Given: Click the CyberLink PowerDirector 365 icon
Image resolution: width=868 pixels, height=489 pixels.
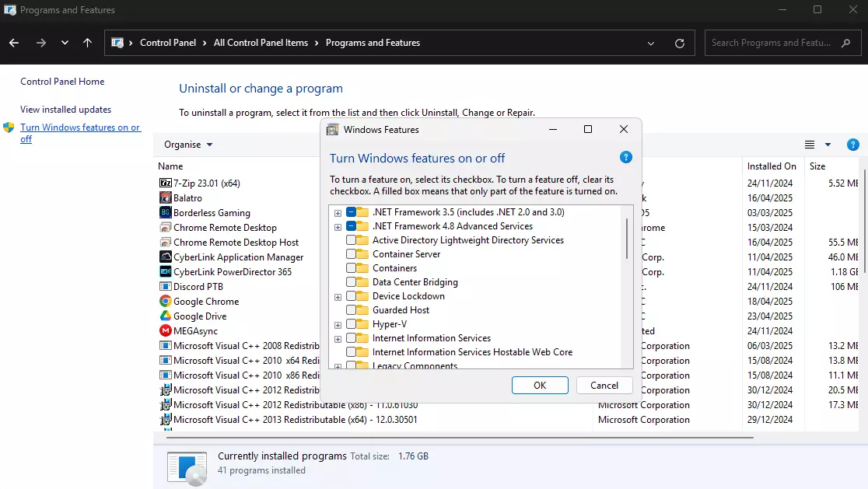Looking at the screenshot, I should (165, 271).
